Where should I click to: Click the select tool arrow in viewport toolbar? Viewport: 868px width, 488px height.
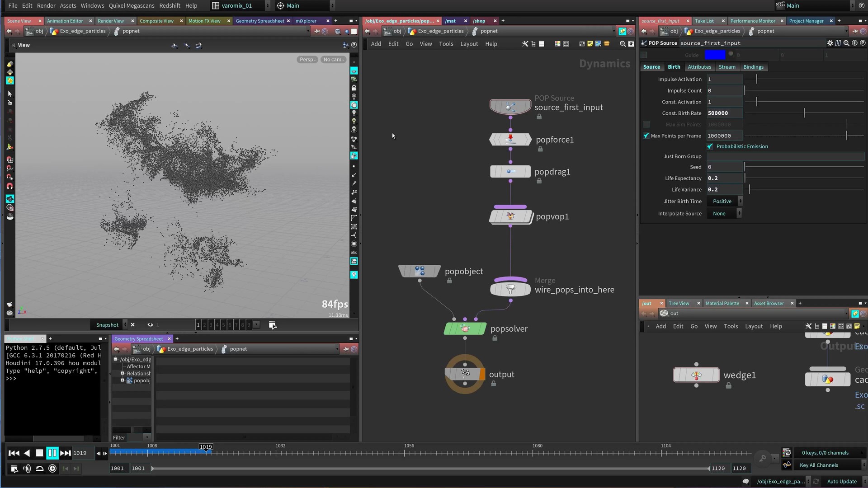[x=9, y=94]
